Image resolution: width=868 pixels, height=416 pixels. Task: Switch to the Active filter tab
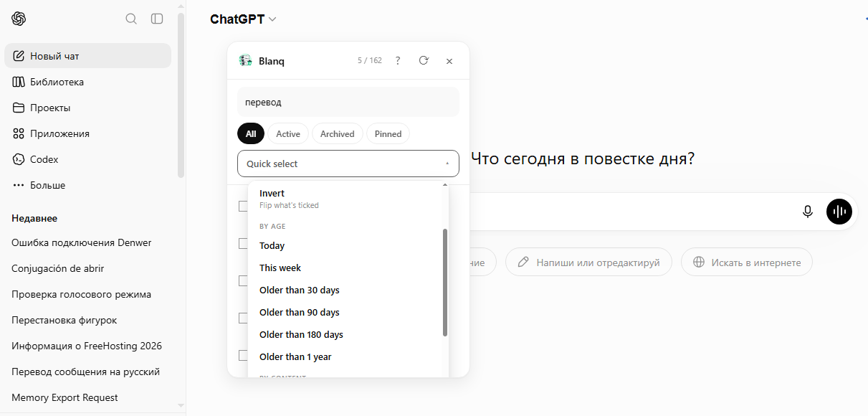click(288, 133)
